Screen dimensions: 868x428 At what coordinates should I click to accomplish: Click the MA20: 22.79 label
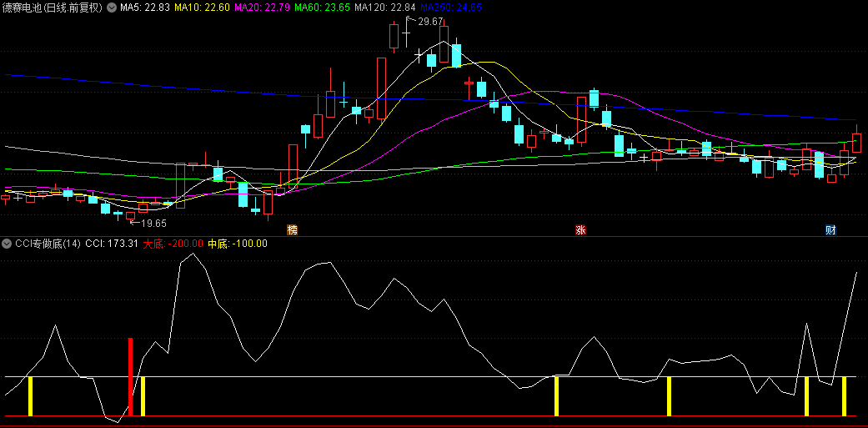[263, 8]
